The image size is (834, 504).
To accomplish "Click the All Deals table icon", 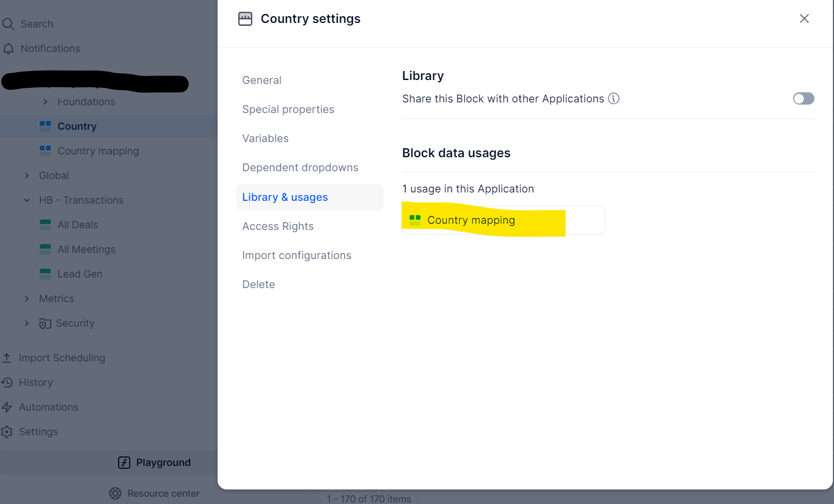I will point(45,225).
